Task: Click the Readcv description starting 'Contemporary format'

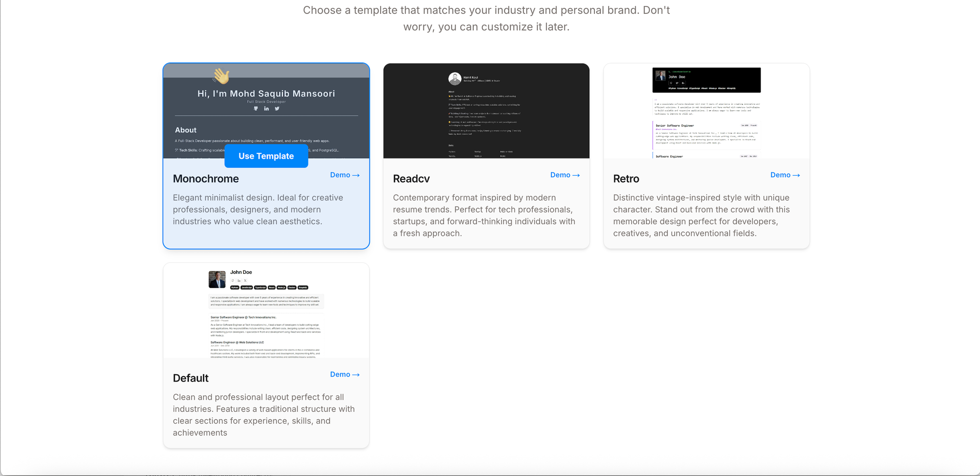Action: click(x=484, y=215)
